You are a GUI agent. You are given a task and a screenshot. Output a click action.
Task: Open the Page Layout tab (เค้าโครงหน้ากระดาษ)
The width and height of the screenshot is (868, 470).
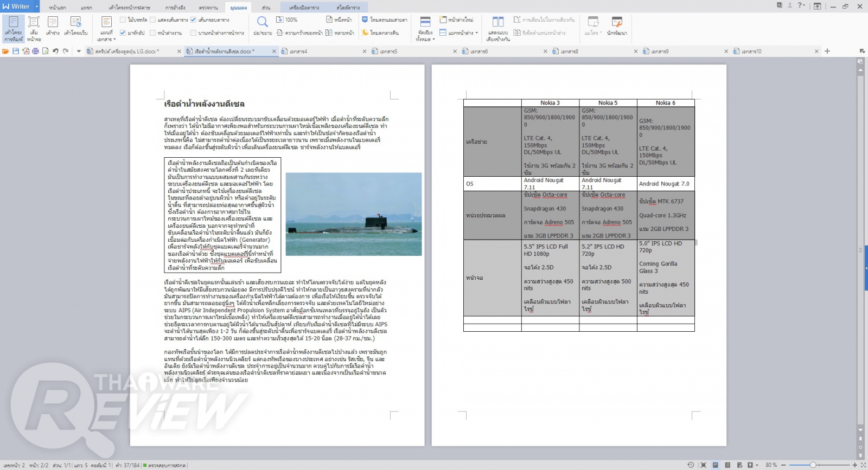pyautogui.click(x=129, y=8)
